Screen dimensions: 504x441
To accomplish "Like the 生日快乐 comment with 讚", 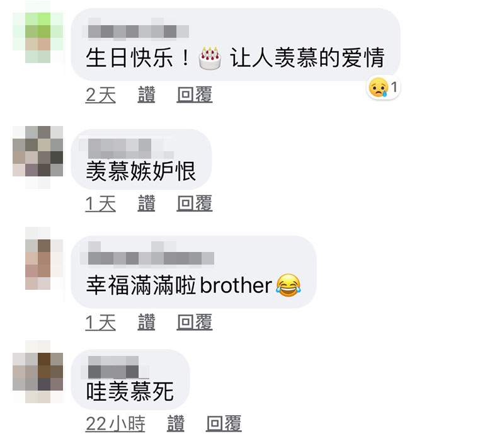I will (146, 94).
